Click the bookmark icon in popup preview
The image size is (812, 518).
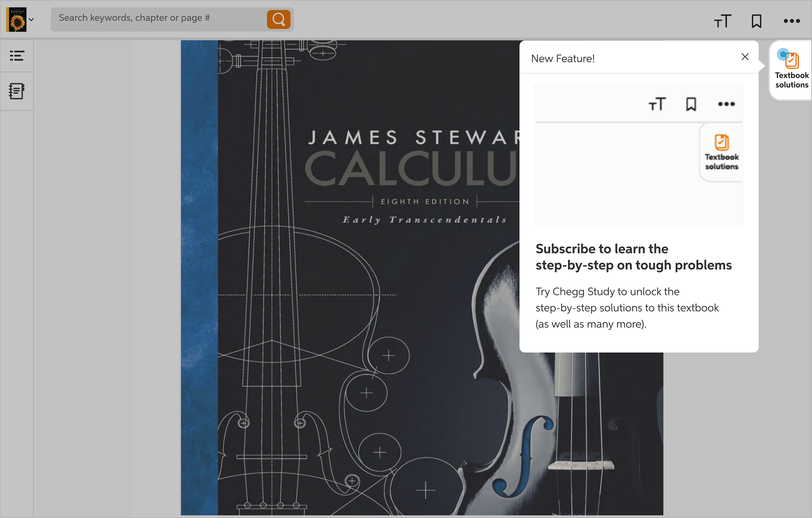point(691,104)
